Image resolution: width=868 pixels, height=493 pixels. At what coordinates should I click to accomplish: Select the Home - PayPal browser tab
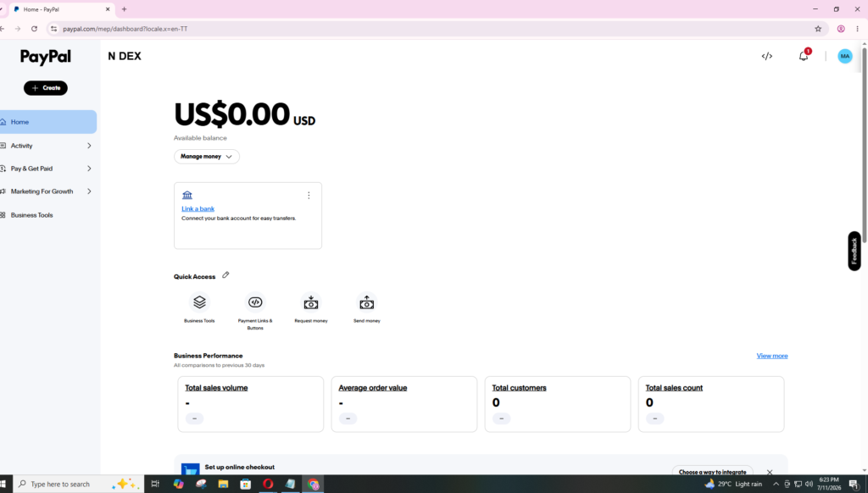(x=61, y=9)
